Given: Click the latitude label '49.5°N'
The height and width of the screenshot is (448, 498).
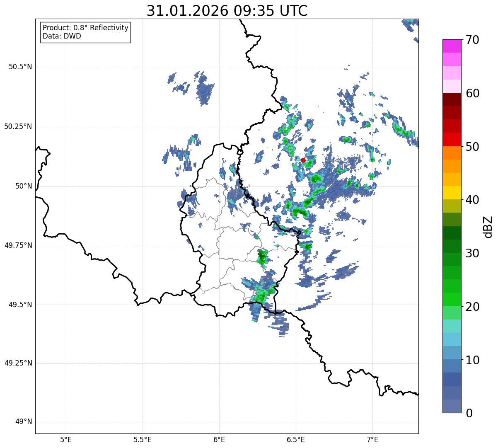Looking at the screenshot, I should point(20,305).
